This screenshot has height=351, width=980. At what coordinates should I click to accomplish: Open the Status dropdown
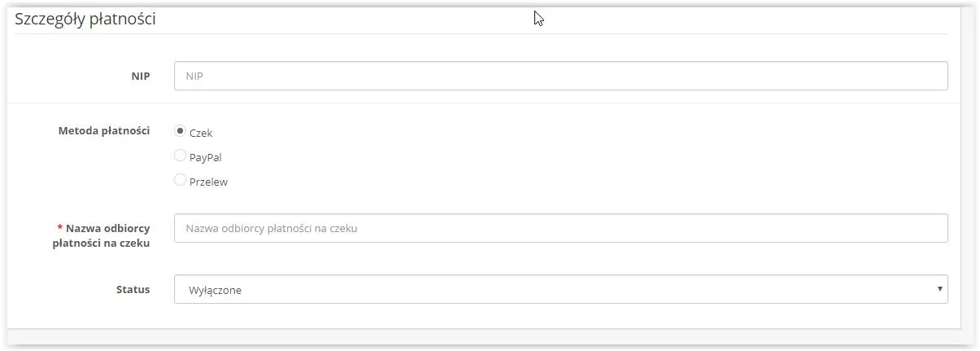tap(560, 289)
